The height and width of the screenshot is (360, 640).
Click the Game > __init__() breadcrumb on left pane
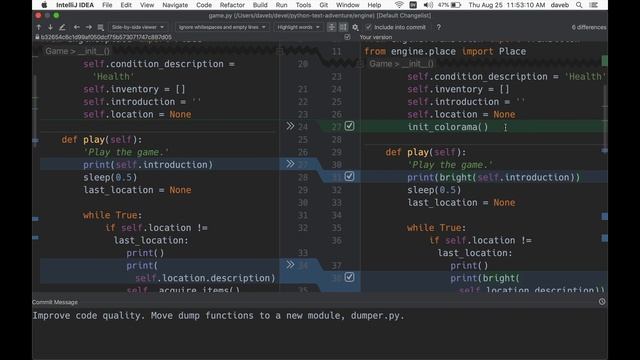click(78, 51)
